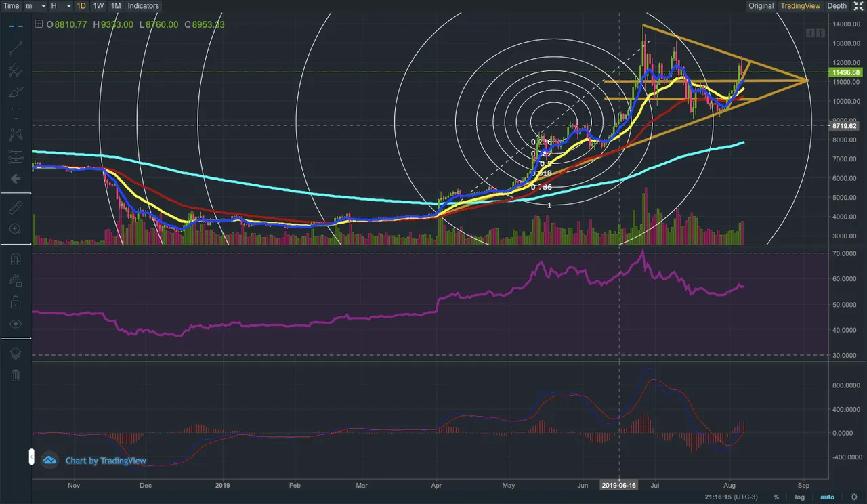Toggle lock all drawing tools

click(16, 301)
